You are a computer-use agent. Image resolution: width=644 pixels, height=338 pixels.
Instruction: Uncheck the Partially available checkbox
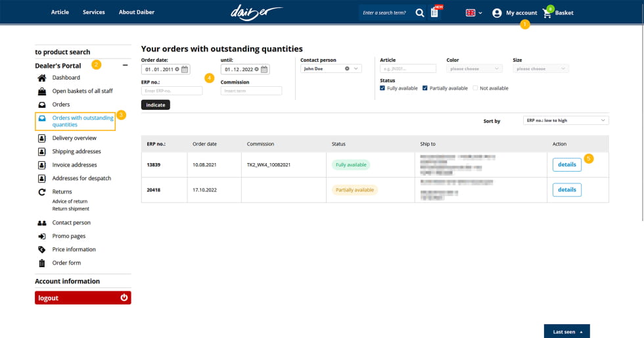pos(425,88)
